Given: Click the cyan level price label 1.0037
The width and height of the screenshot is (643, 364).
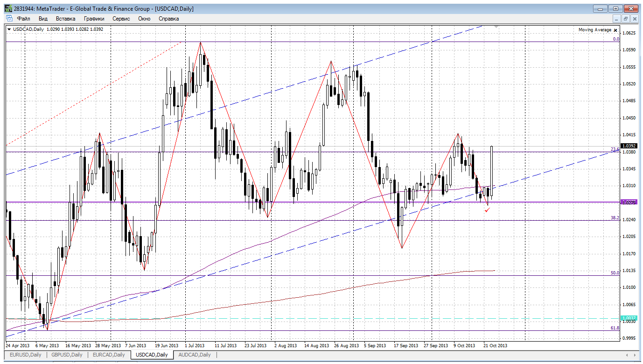Looking at the screenshot, I should point(629,318).
